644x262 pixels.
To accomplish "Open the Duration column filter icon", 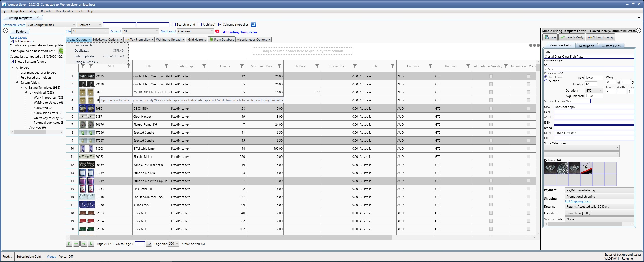I will pos(468,66).
